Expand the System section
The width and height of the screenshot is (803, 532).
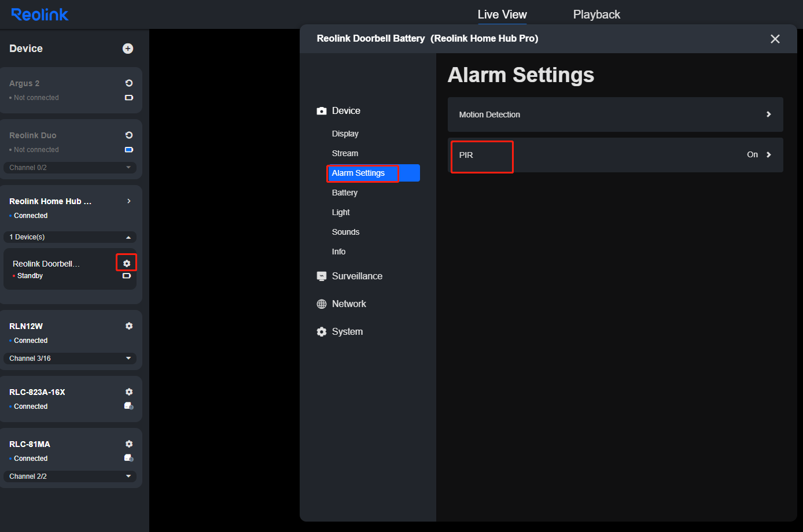point(347,332)
